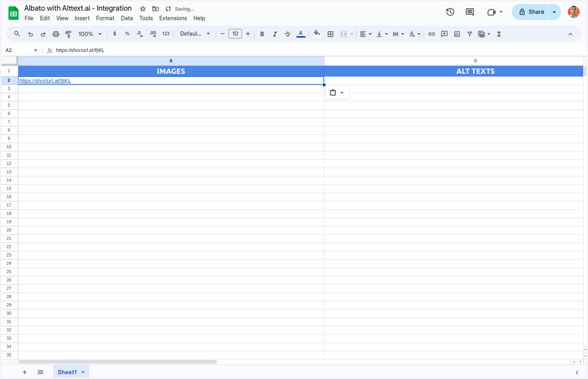This screenshot has width=588, height=379.
Task: Select the ALT TEXTS header cell
Action: [454, 71]
